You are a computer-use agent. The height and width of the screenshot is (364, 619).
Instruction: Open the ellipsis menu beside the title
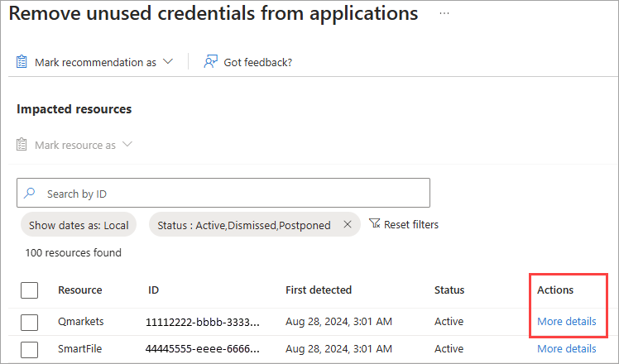click(x=444, y=14)
